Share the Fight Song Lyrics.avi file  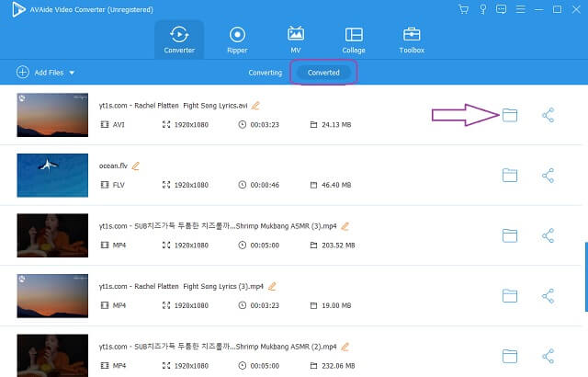pyautogui.click(x=548, y=115)
